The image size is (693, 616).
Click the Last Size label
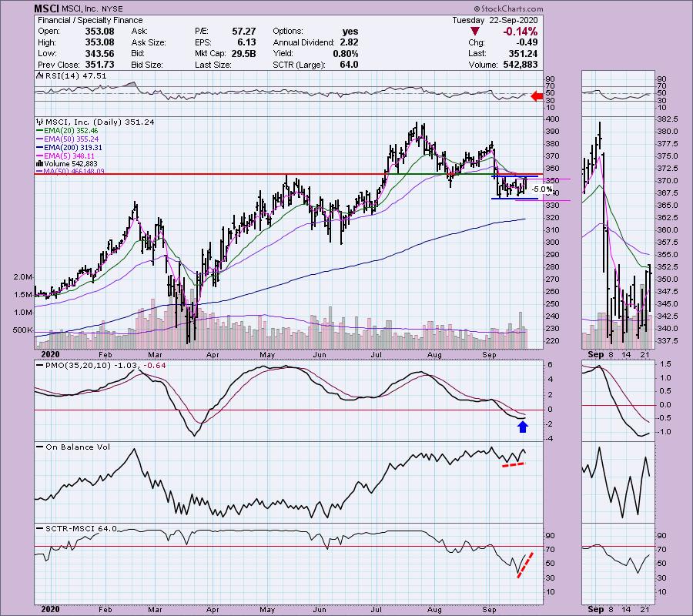[213, 65]
